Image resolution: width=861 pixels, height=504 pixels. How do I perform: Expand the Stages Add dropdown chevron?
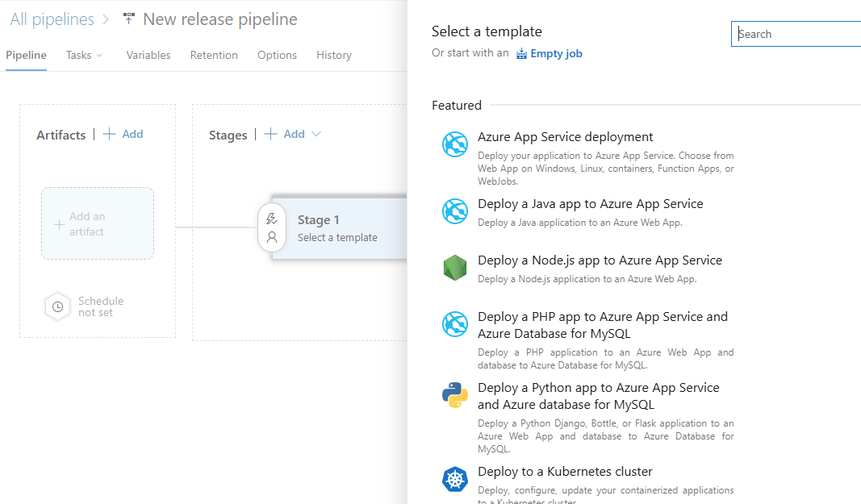[x=316, y=134]
